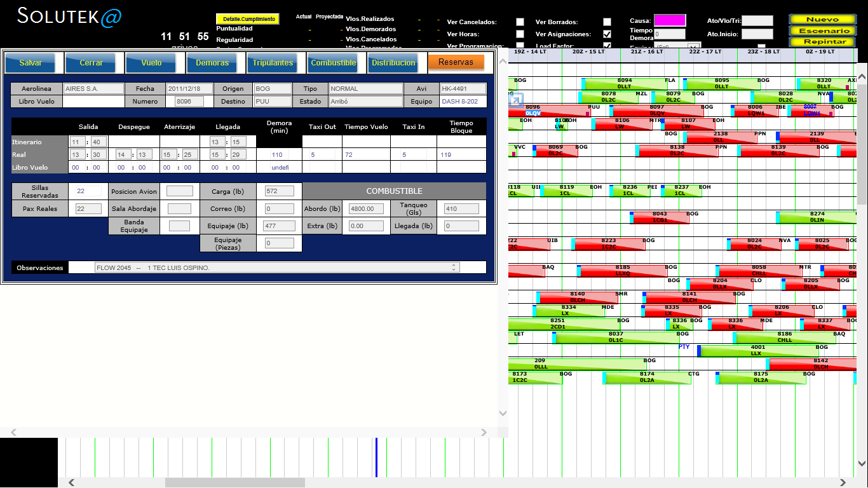Screen dimensions: 868x488
Task: Click the flight 8185 Gantt bar
Action: coord(622,271)
